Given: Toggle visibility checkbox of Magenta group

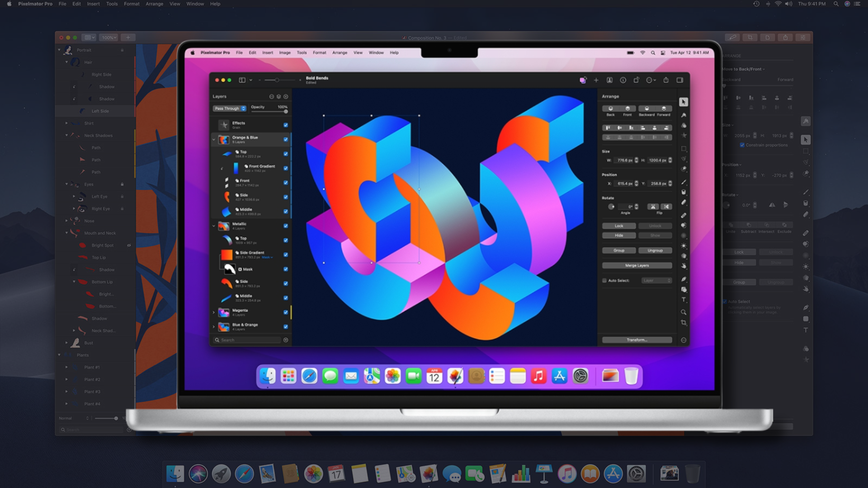Looking at the screenshot, I should (x=286, y=312).
